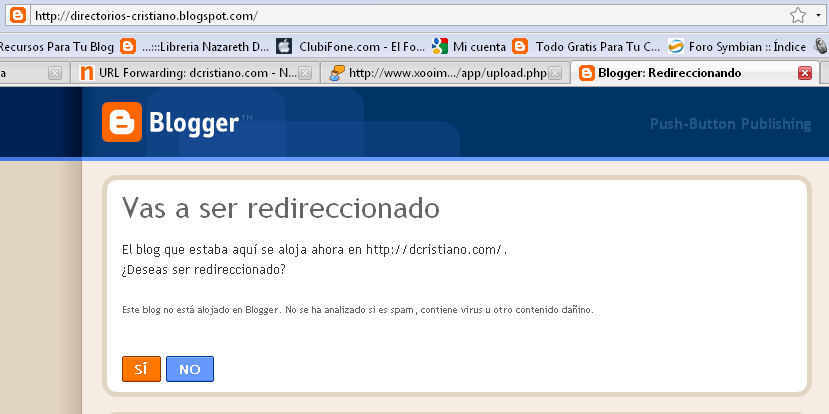Click the Google icon of Mi cuenta bookmark
Viewport: 829px width, 414px height.
tap(440, 47)
